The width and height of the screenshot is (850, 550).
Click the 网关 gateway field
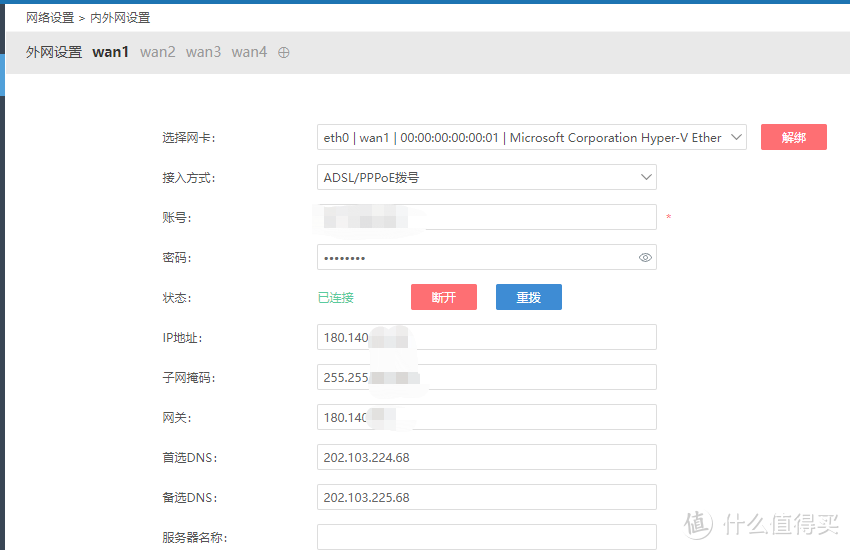pos(487,417)
